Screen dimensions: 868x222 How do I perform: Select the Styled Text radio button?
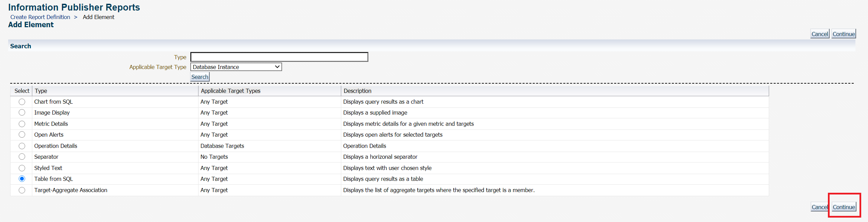click(22, 168)
